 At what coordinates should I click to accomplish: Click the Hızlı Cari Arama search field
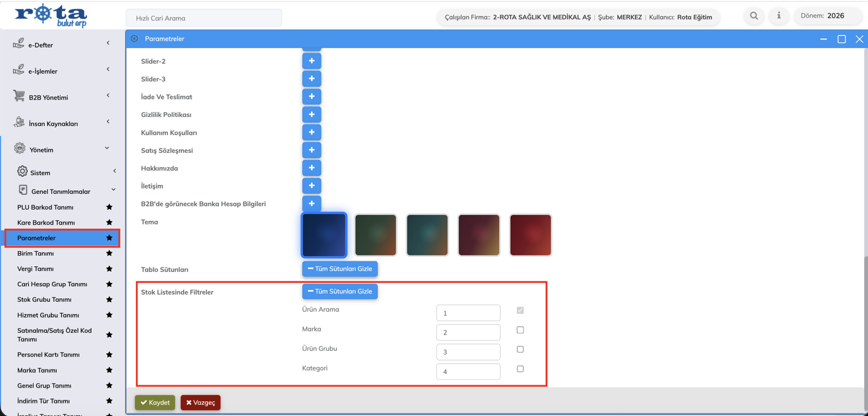pos(204,18)
